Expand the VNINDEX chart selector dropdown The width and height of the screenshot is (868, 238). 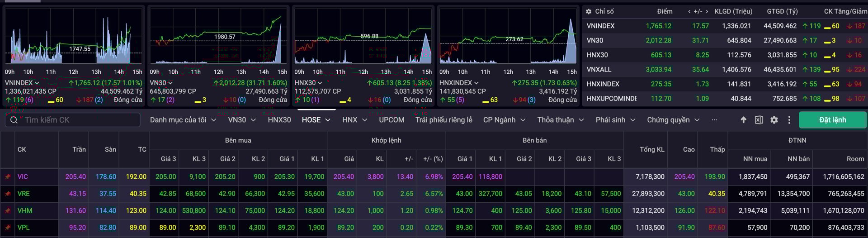37,83
